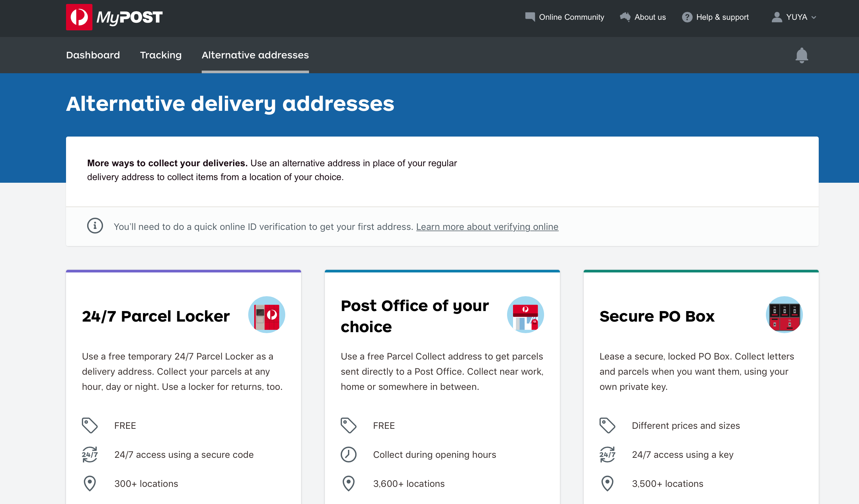Open the Online Community link
859x504 pixels.
click(571, 17)
